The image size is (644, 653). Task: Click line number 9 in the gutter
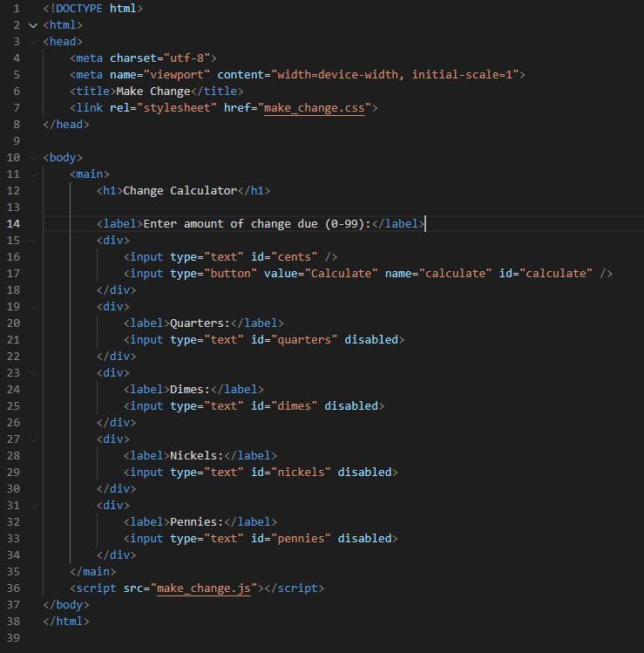17,141
